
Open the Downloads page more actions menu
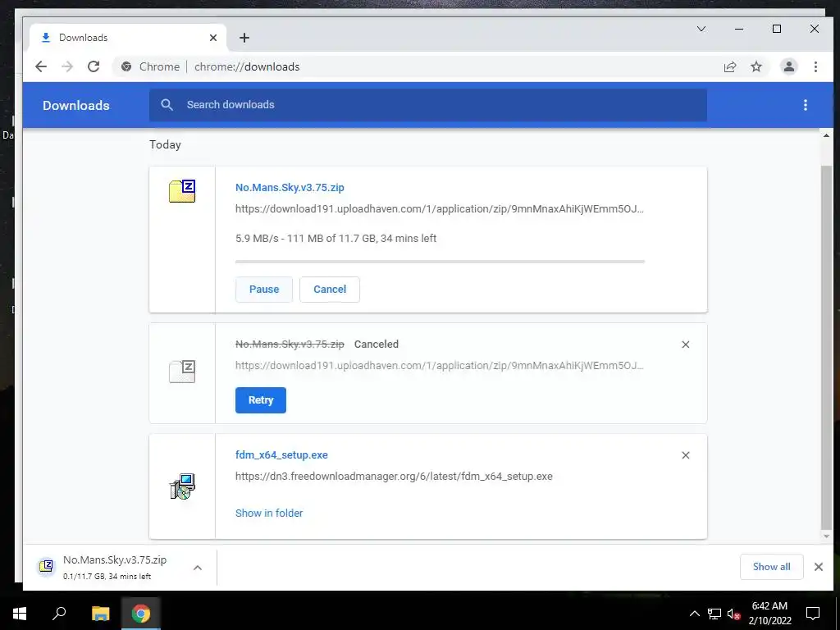[806, 105]
